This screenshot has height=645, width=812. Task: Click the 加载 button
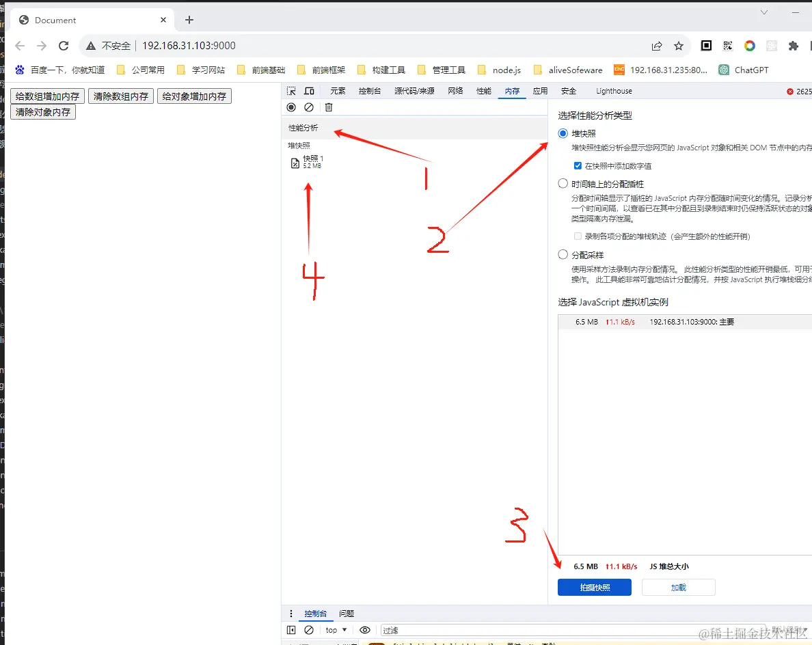click(679, 588)
